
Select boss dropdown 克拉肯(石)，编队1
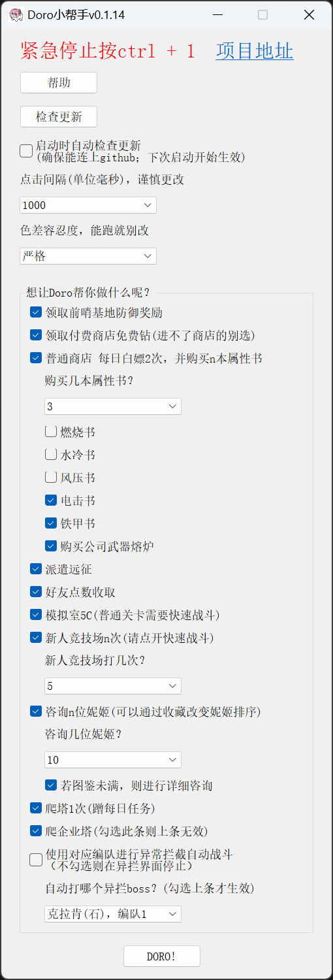click(x=113, y=914)
